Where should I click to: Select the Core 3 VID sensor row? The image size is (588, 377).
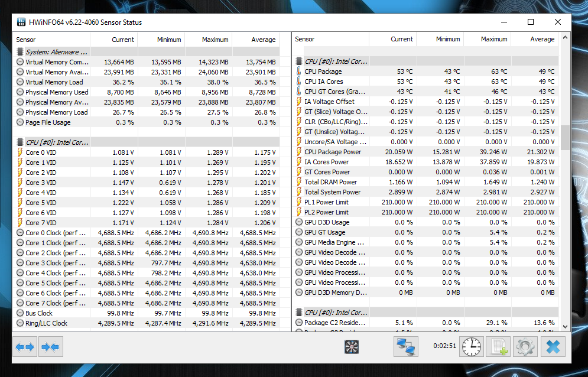tap(146, 183)
